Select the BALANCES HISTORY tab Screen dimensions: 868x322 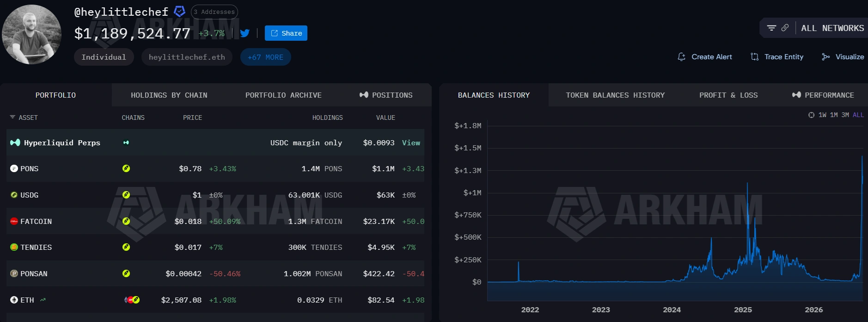coord(494,95)
